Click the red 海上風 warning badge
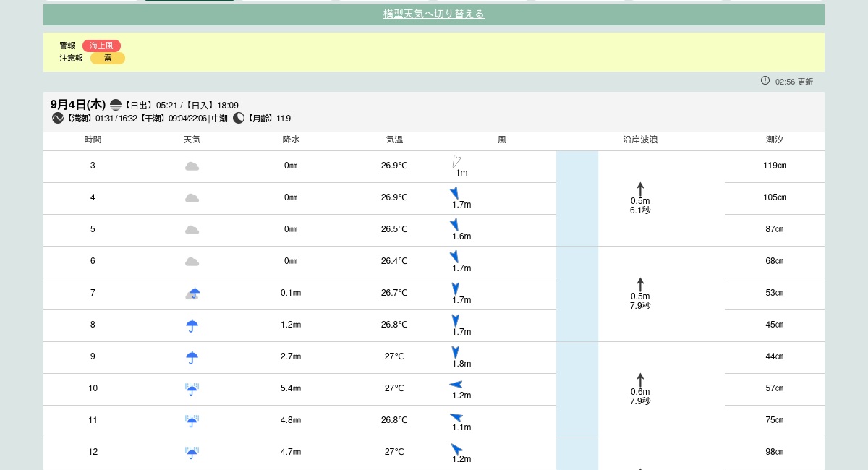Image resolution: width=868 pixels, height=470 pixels. [101, 46]
